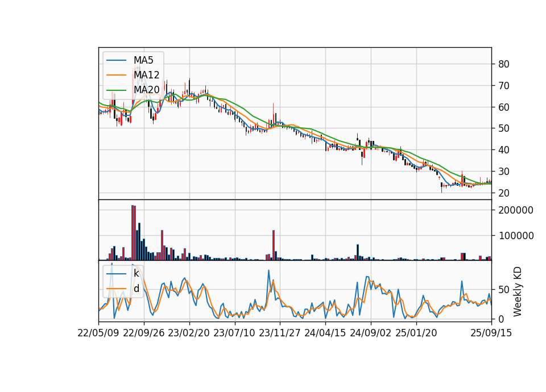Click the Weekly KD axis label
Image resolution: width=546 pixels, height=392 pixels.
click(518, 291)
